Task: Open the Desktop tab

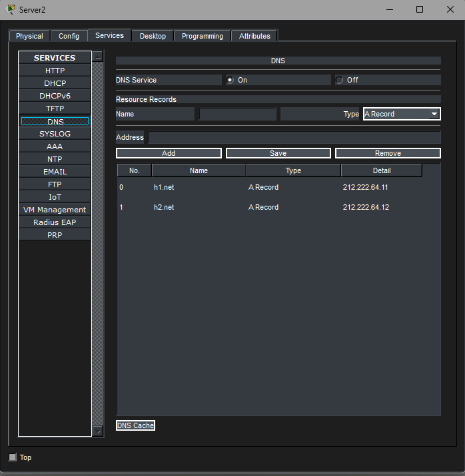Action: pyautogui.click(x=153, y=36)
